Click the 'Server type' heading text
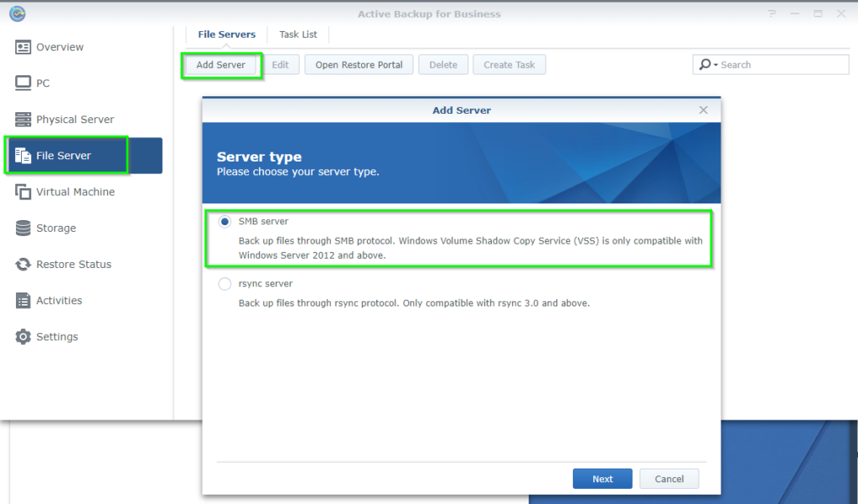This screenshot has width=858, height=504. pos(260,157)
